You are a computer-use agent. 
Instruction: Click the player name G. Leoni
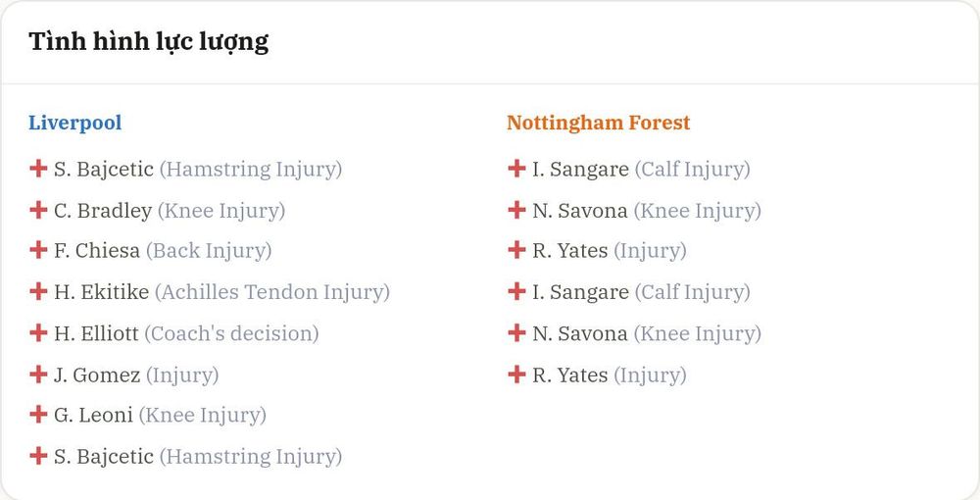point(93,415)
